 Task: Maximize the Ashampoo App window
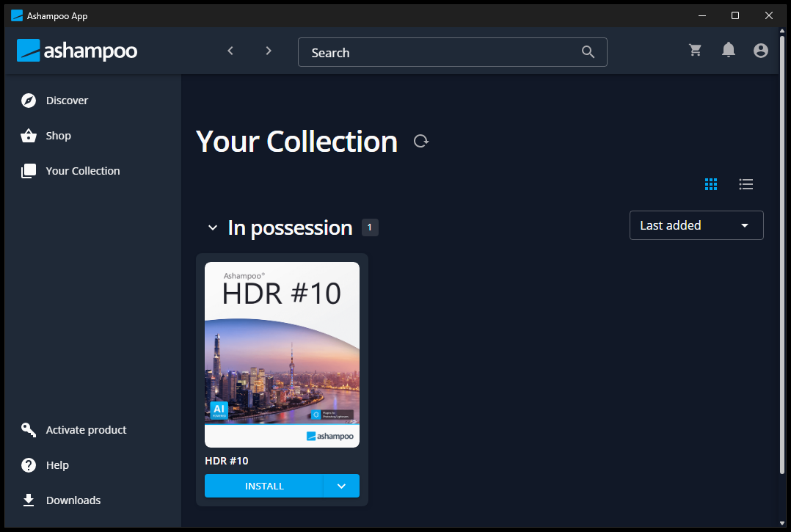tap(735, 15)
